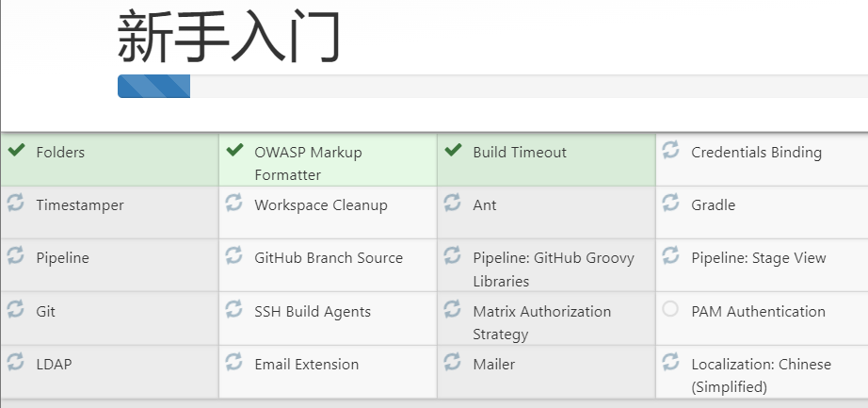Click the green checkmark for Build Timeout
This screenshot has width=868, height=408.
[454, 150]
